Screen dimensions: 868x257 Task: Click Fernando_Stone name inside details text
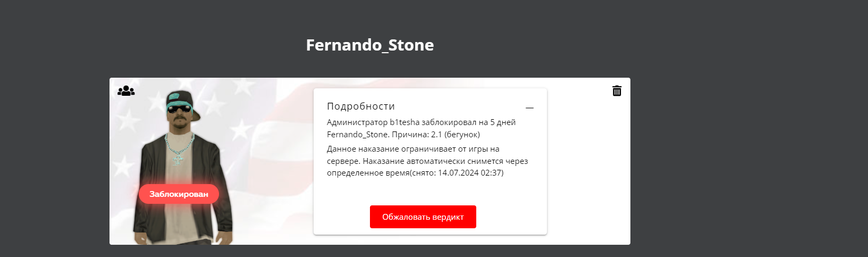click(x=357, y=135)
